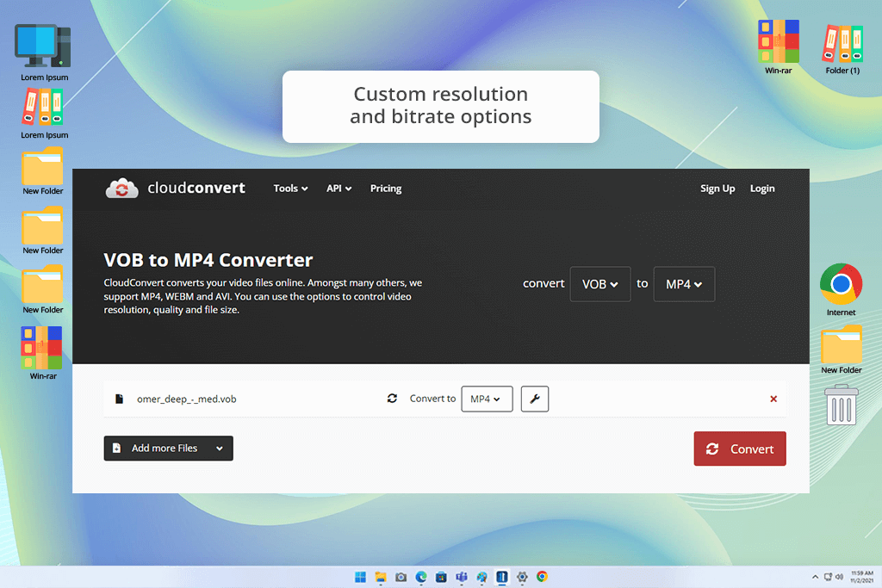
Task: Open the Folder (1) desktop icon
Action: pyautogui.click(x=842, y=43)
